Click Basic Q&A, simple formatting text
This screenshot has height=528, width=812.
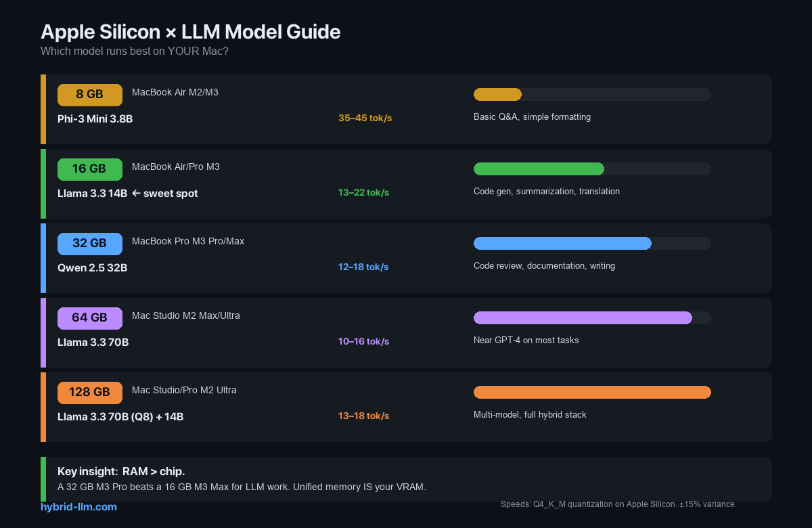coord(532,117)
